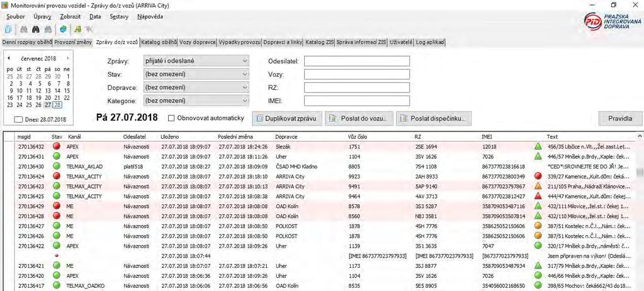Click the previous month arrow in calendar
Image resolution: width=644 pixels, height=291 pixels.
pos(9,58)
